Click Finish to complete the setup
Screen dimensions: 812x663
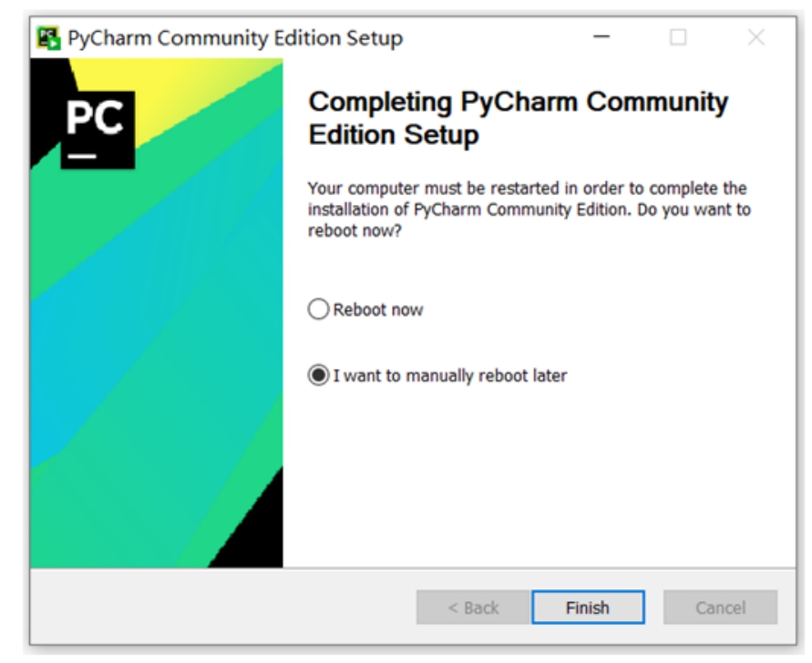click(589, 607)
